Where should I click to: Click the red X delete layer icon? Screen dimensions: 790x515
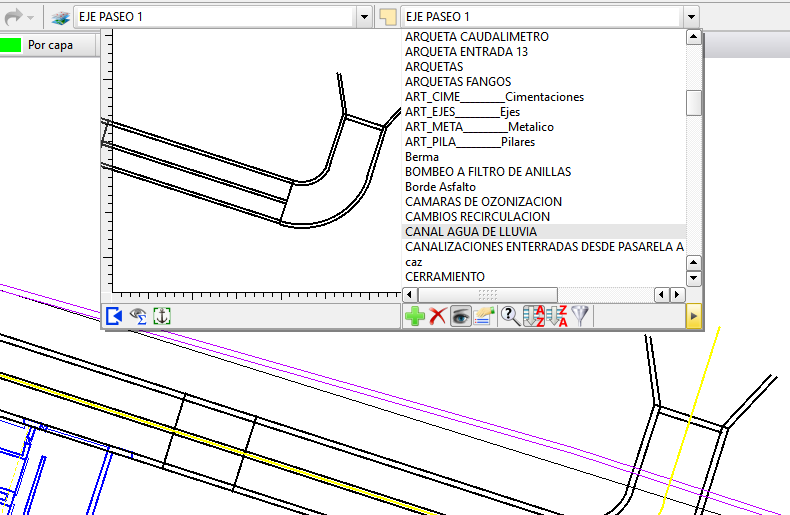437,316
